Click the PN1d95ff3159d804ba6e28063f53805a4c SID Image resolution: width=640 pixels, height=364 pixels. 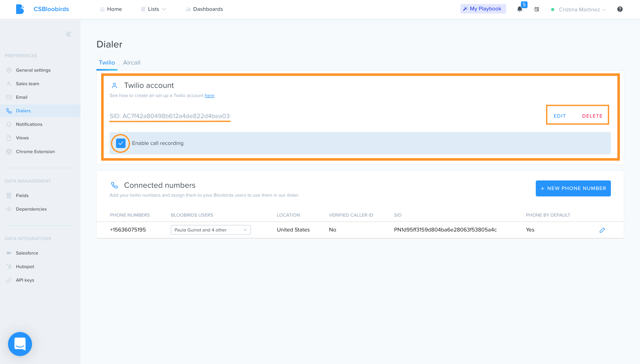(445, 230)
